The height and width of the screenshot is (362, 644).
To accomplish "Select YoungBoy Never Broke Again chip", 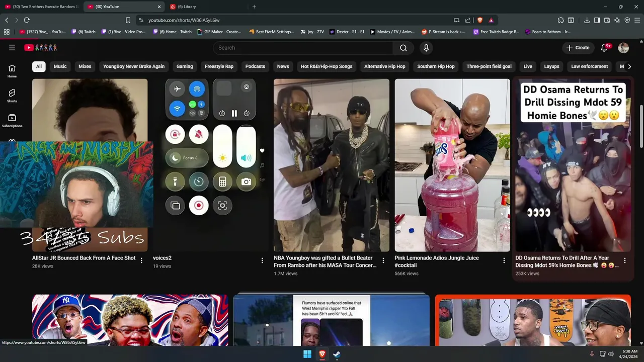I will point(134,66).
